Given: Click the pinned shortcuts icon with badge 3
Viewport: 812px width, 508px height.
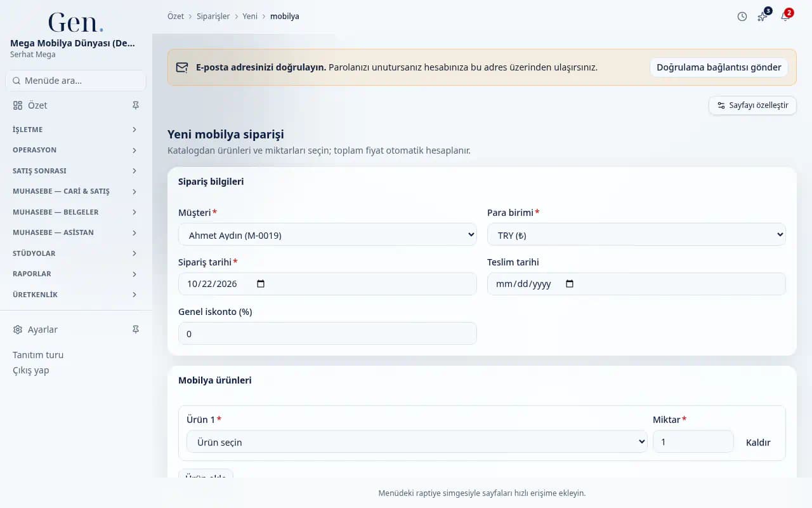Looking at the screenshot, I should coord(763,17).
